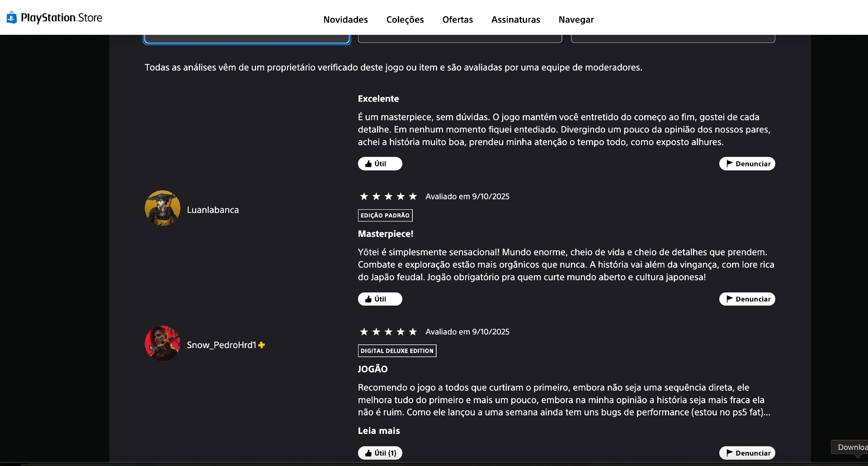This screenshot has height=466, width=868.
Task: Open the Novidades menu
Action: point(345,19)
